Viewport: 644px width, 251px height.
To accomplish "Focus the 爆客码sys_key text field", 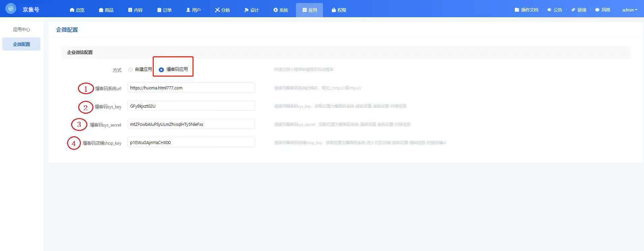I will [191, 106].
